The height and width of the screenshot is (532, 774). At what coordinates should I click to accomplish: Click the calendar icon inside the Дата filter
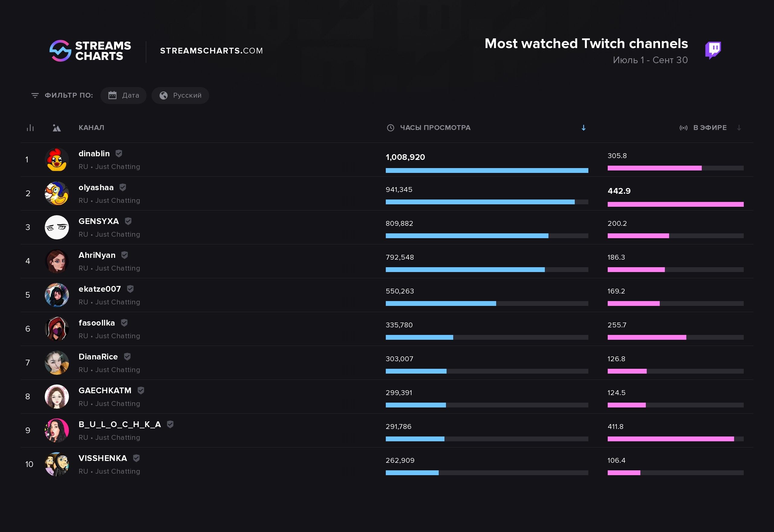pyautogui.click(x=113, y=95)
